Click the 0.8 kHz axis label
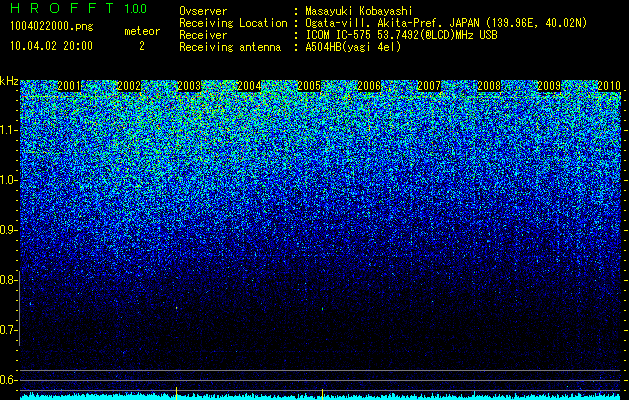This screenshot has height=400, width=629. pos(7,280)
